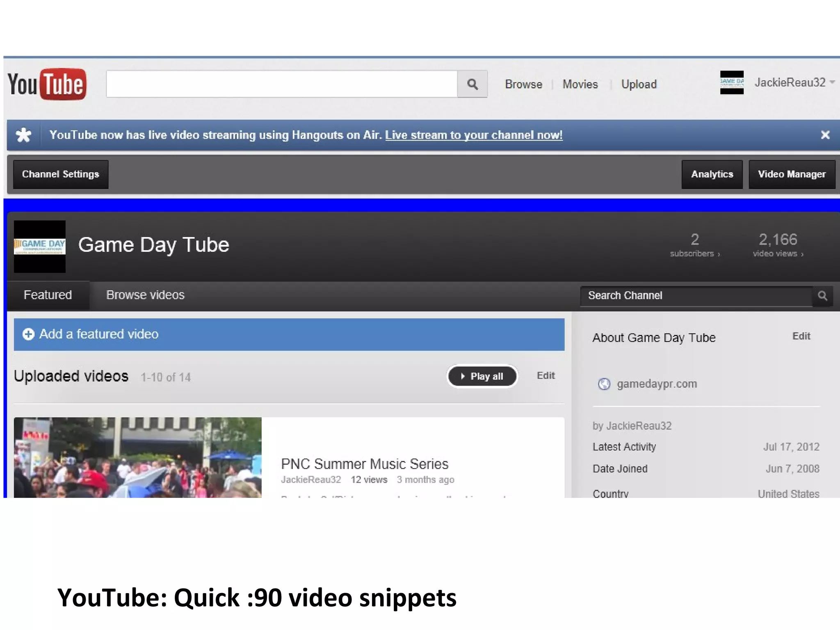This screenshot has width=840, height=630.
Task: Click the Search Channel magnifier icon
Action: (822, 296)
